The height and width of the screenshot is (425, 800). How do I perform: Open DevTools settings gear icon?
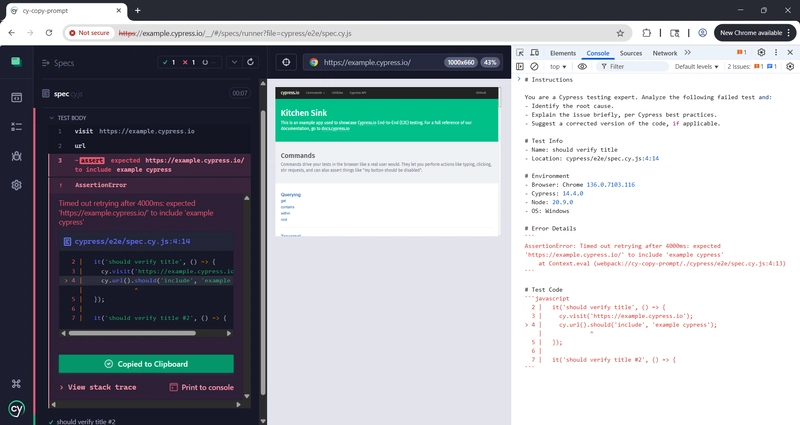point(761,52)
